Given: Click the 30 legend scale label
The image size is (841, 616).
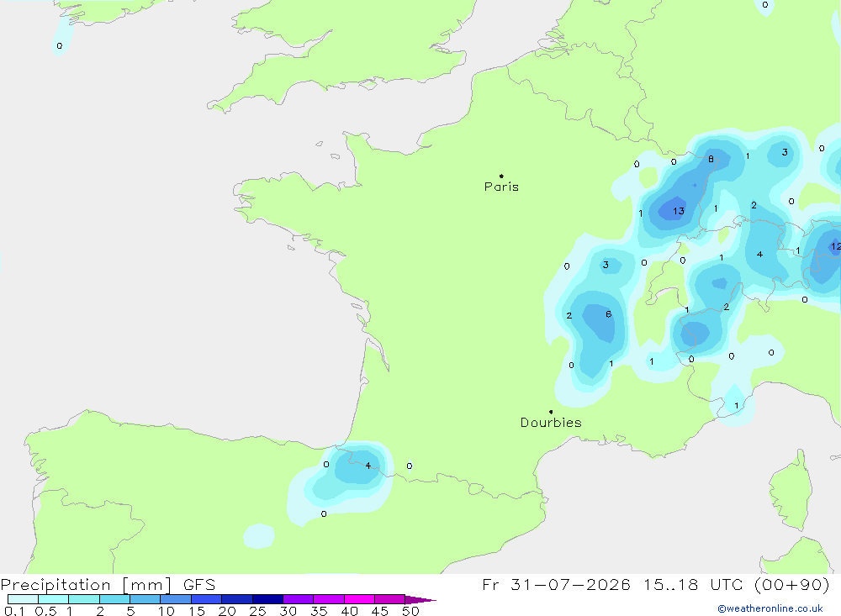Looking at the screenshot, I should [x=288, y=611].
